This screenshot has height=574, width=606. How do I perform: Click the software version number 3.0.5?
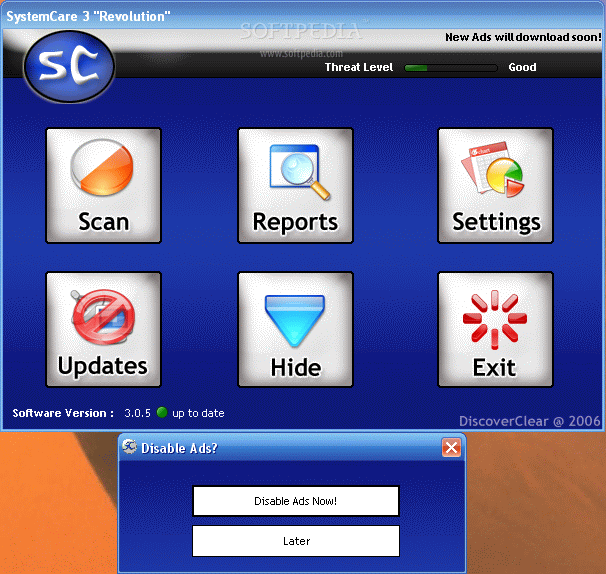coord(137,413)
